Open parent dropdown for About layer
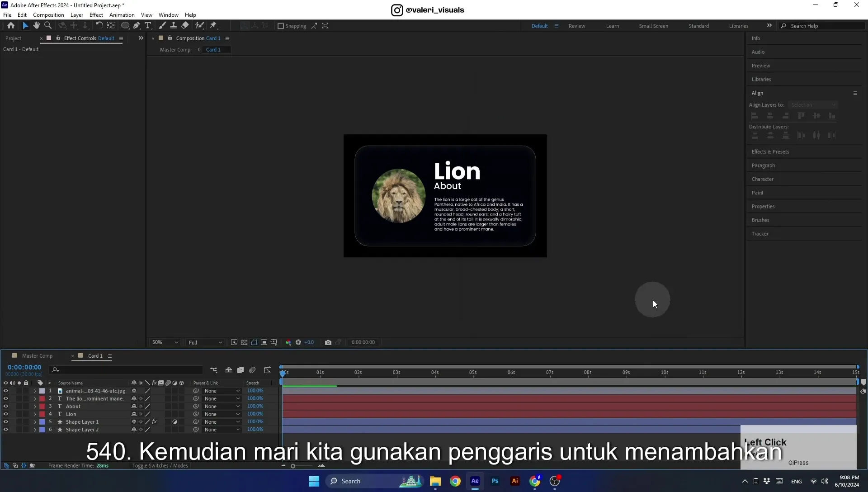 click(x=222, y=406)
